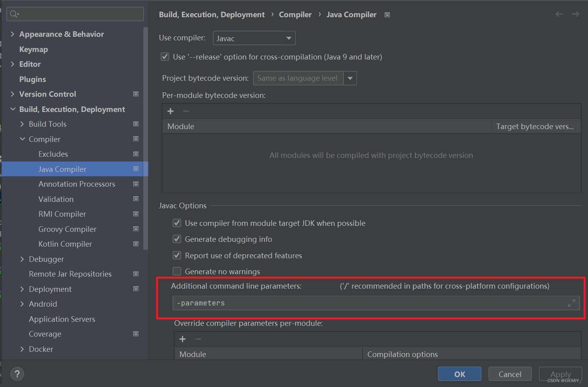The width and height of the screenshot is (588, 387).
Task: Click project-level icon next to Java Compiler breadcrumb
Action: click(387, 15)
